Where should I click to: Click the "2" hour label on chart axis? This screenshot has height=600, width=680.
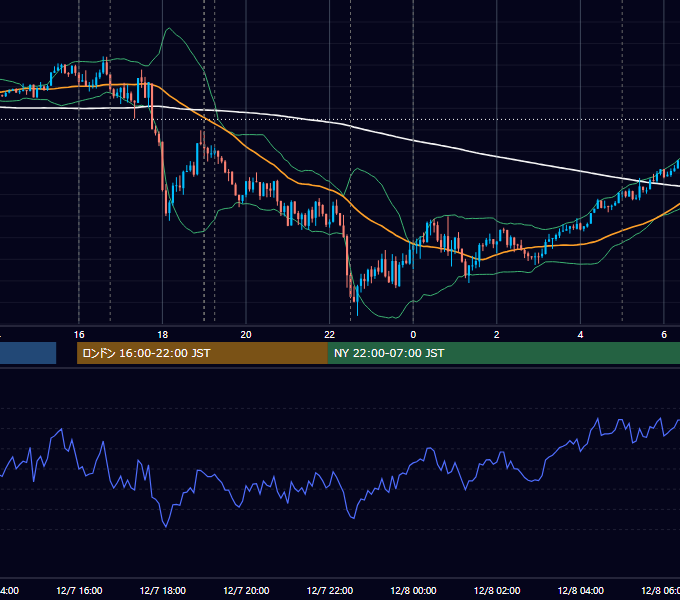pos(497,335)
